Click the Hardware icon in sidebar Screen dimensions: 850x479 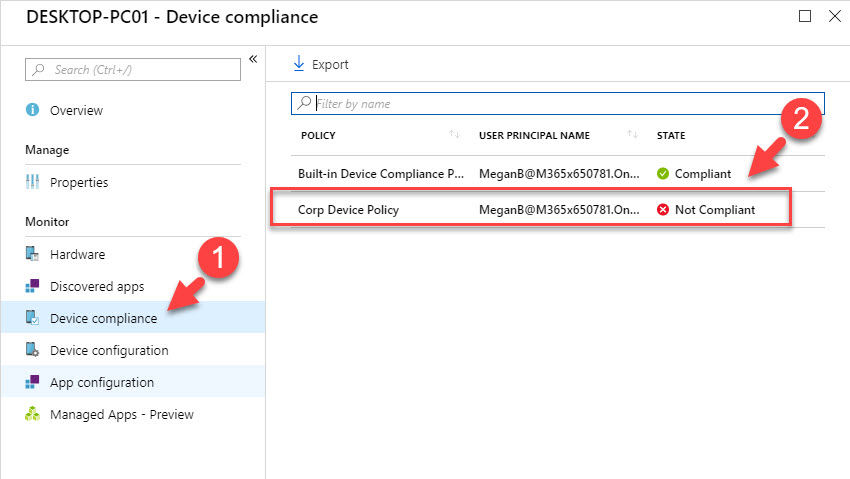tap(32, 255)
